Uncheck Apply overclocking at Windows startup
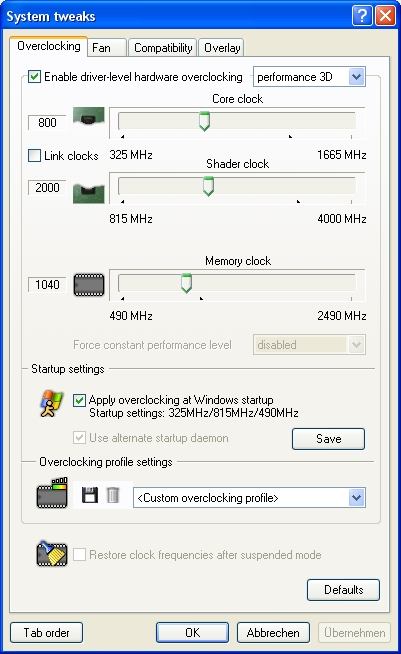This screenshot has height=654, width=401. point(79,400)
